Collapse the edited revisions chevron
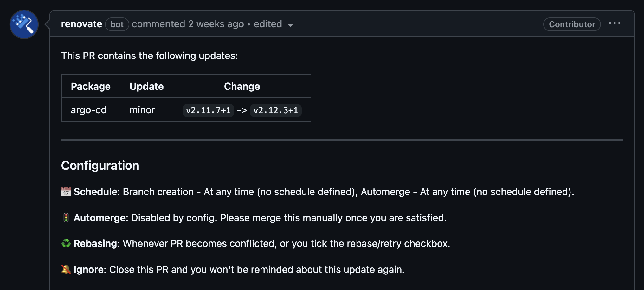Image resolution: width=644 pixels, height=290 pixels. pyautogui.click(x=291, y=25)
